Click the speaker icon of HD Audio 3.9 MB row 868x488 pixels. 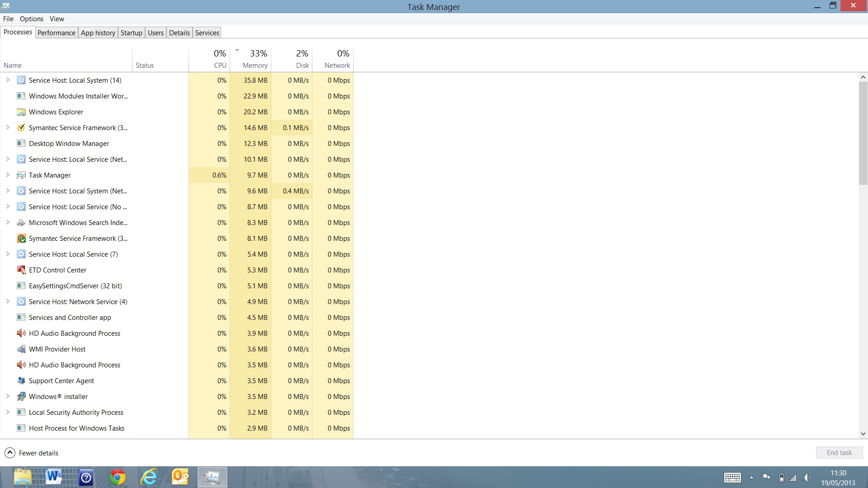point(21,333)
